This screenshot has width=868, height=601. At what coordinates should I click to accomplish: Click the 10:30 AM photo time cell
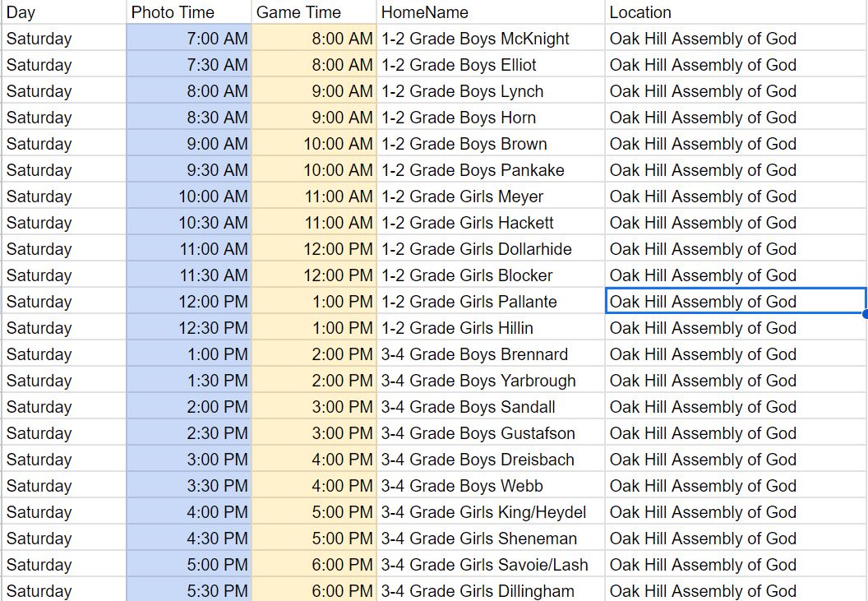click(189, 223)
